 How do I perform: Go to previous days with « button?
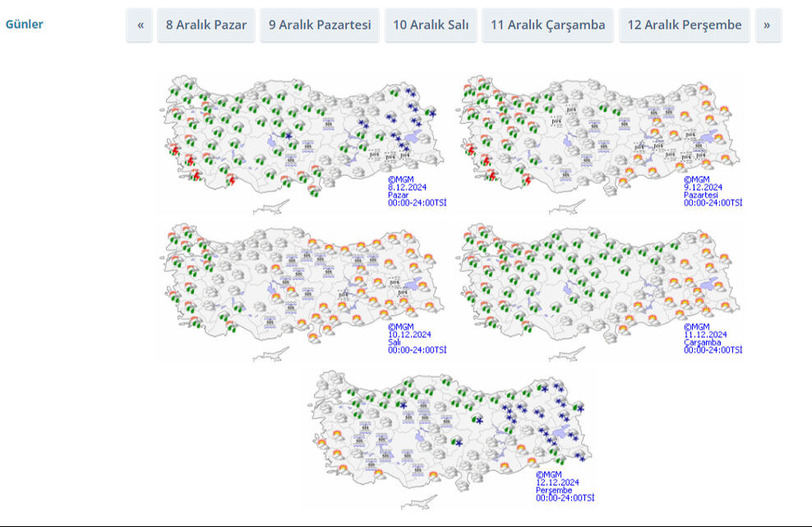[x=140, y=25]
